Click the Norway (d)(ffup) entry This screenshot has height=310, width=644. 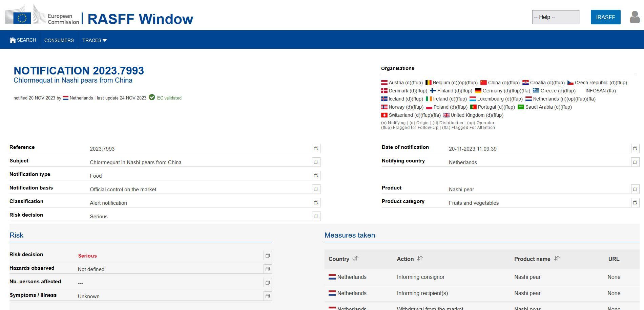402,107
